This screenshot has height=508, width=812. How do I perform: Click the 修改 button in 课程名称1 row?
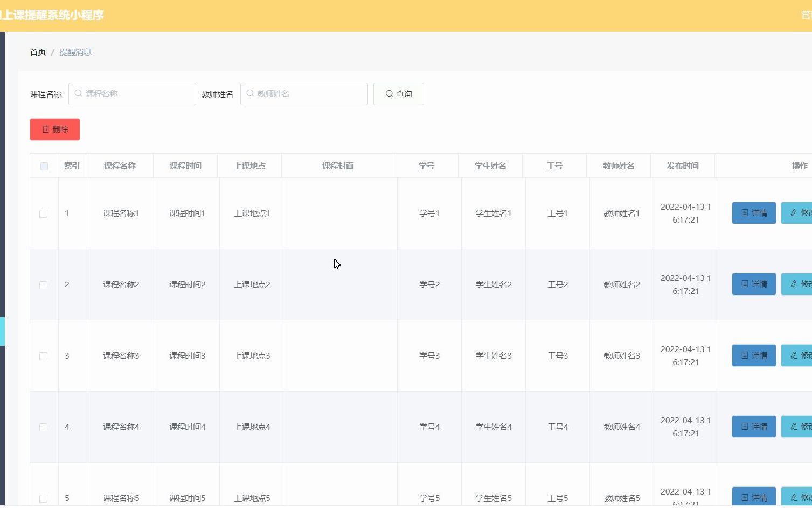pos(797,213)
